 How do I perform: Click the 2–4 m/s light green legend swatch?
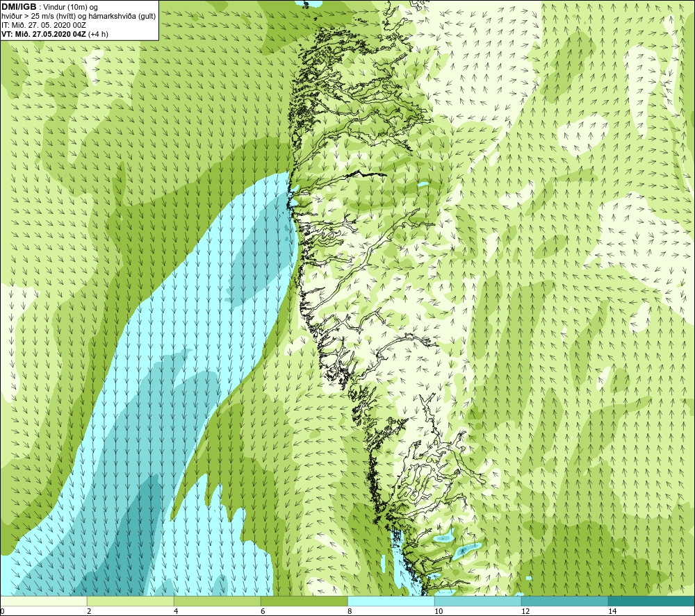pyautogui.click(x=131, y=601)
